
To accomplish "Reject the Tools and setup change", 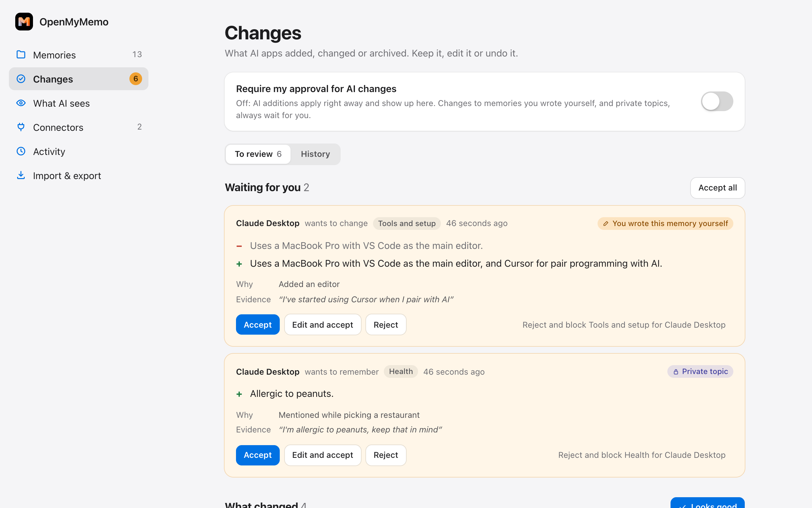I will click(385, 324).
